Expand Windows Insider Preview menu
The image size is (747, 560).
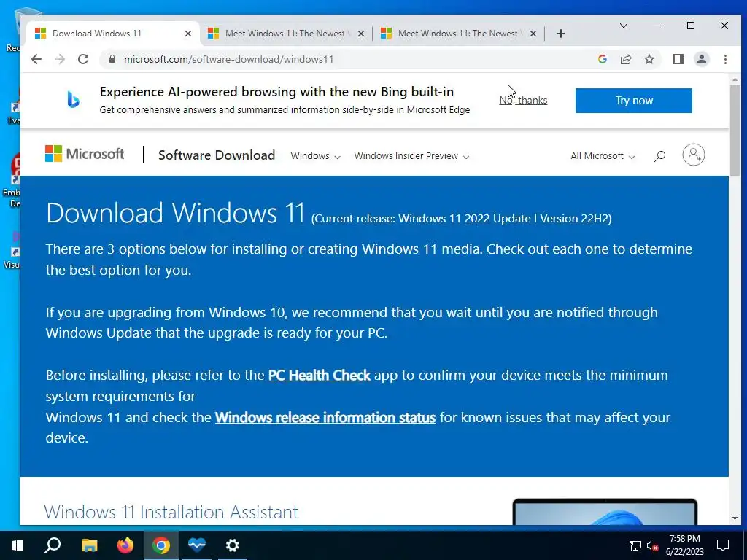point(411,156)
